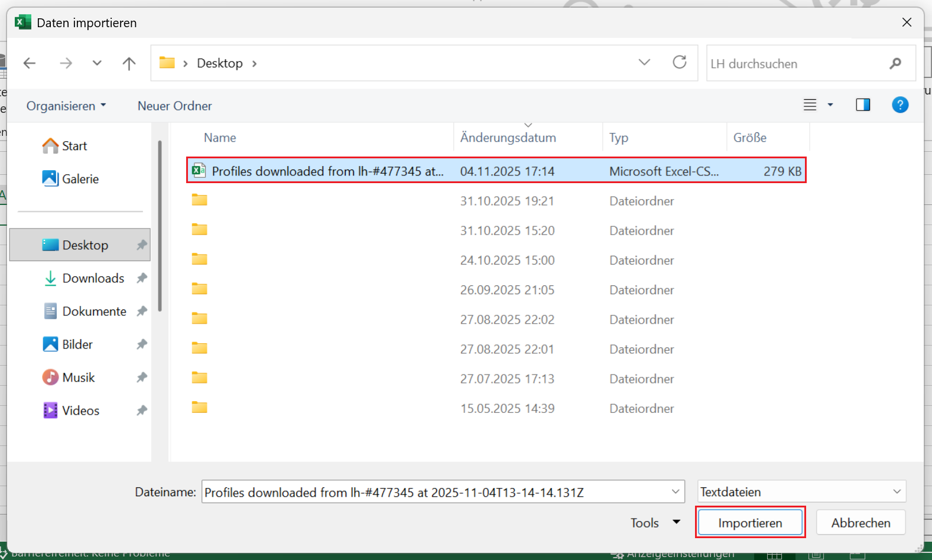Viewport: 932px width, 560px height.
Task: Open the Tools menu
Action: pos(655,523)
